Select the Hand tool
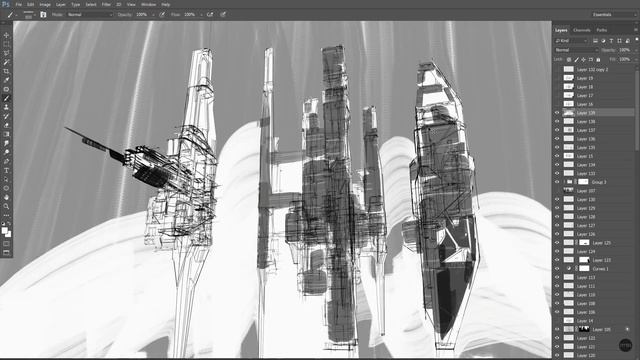The image size is (640, 360). point(6,197)
